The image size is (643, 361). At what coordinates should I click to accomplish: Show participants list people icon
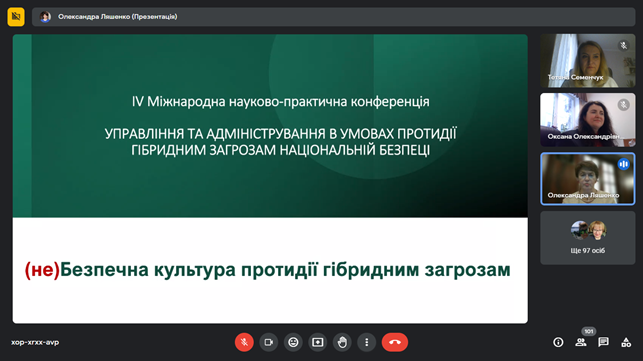581,342
